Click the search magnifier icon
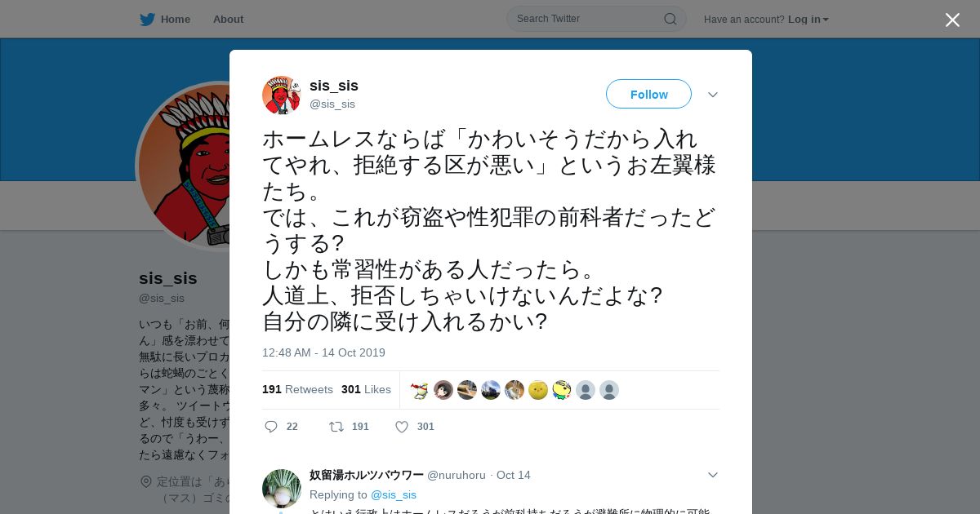Image resolution: width=980 pixels, height=514 pixels. 670,19
